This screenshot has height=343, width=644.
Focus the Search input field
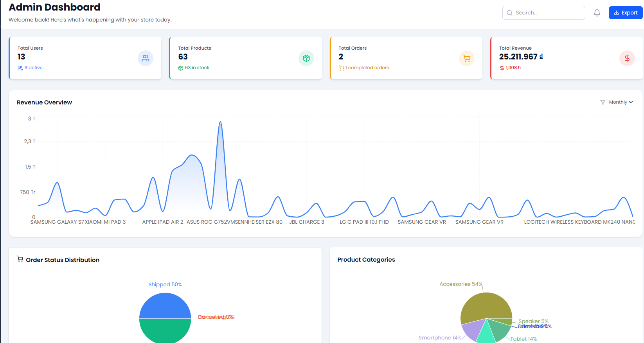tap(544, 13)
